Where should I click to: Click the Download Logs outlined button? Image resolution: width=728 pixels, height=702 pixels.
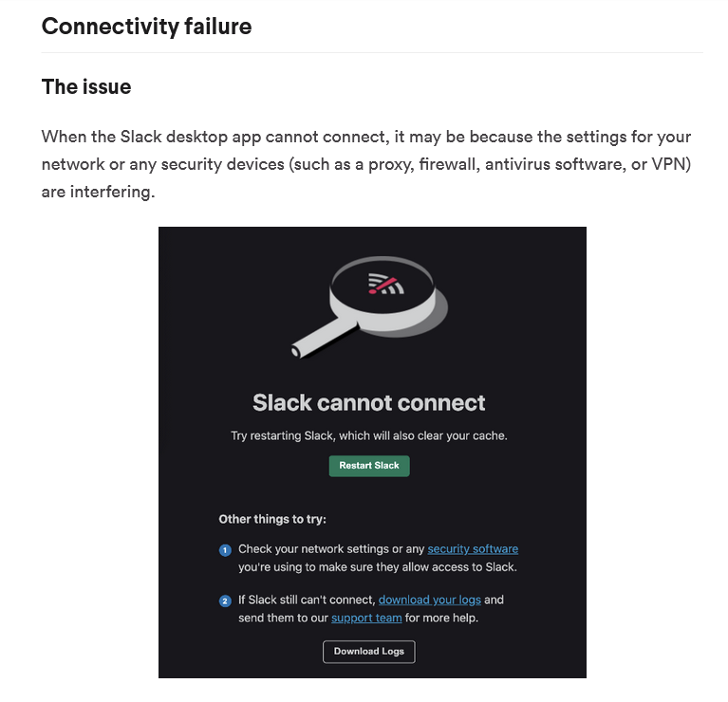point(369,652)
